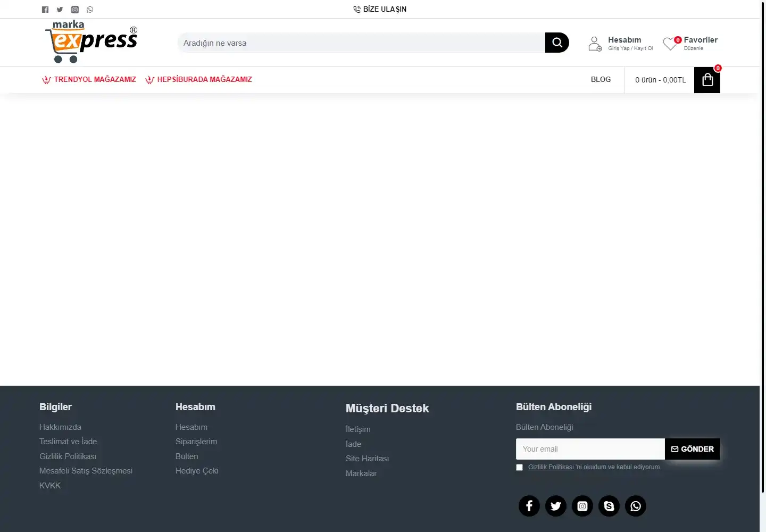Open Site Haritası footer link
This screenshot has width=766, height=532.
[x=367, y=459]
